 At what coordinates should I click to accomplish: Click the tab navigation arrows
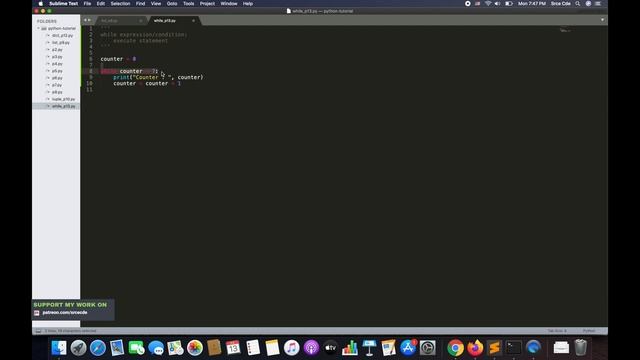coord(87,20)
